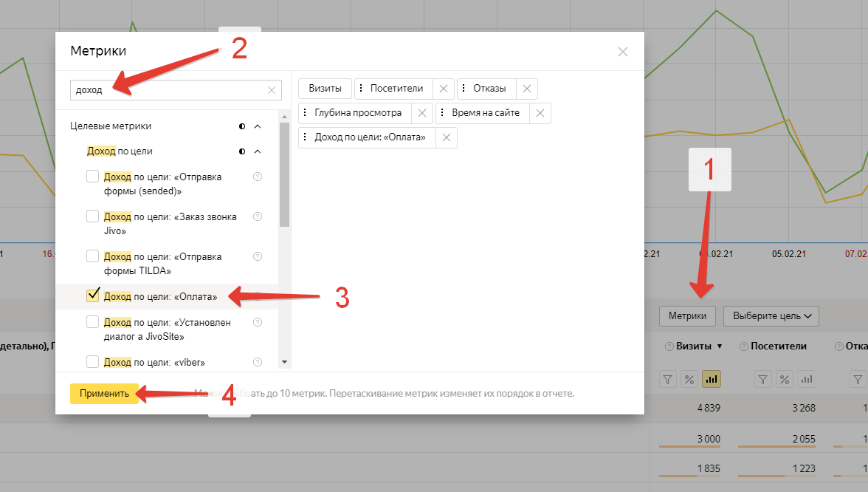Click the metrics list scrollbar thumb
Image resolution: width=868 pixels, height=492 pixels.
[x=285, y=174]
